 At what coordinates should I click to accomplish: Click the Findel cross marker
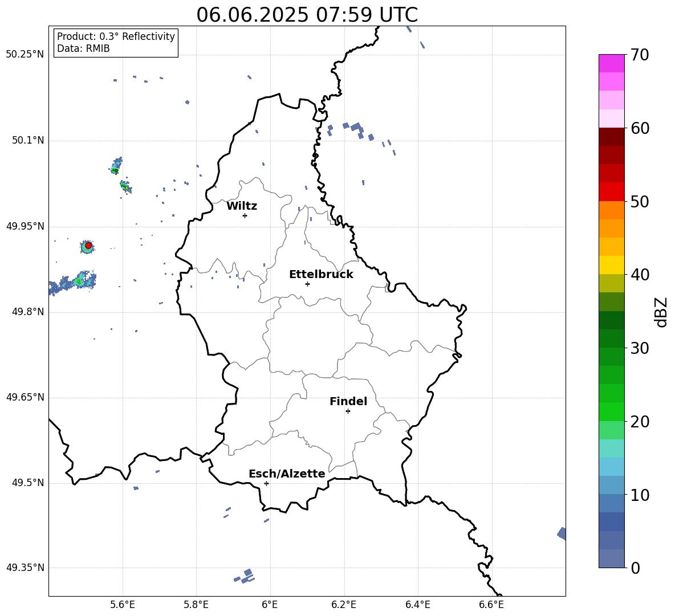[x=348, y=411]
